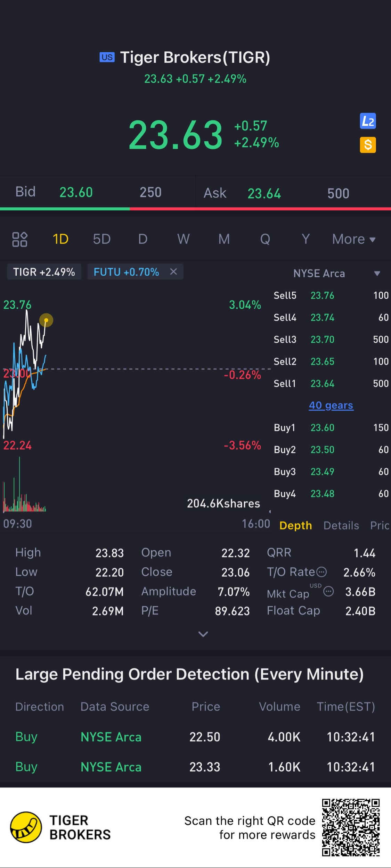
Task: Select the Sell1 23.64 order row
Action: (331, 384)
